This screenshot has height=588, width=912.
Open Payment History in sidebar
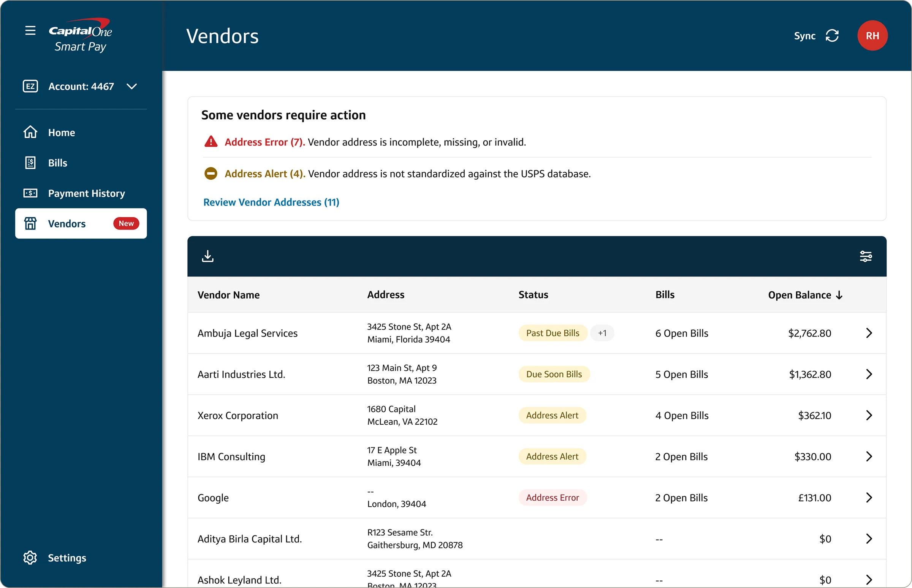pyautogui.click(x=81, y=193)
